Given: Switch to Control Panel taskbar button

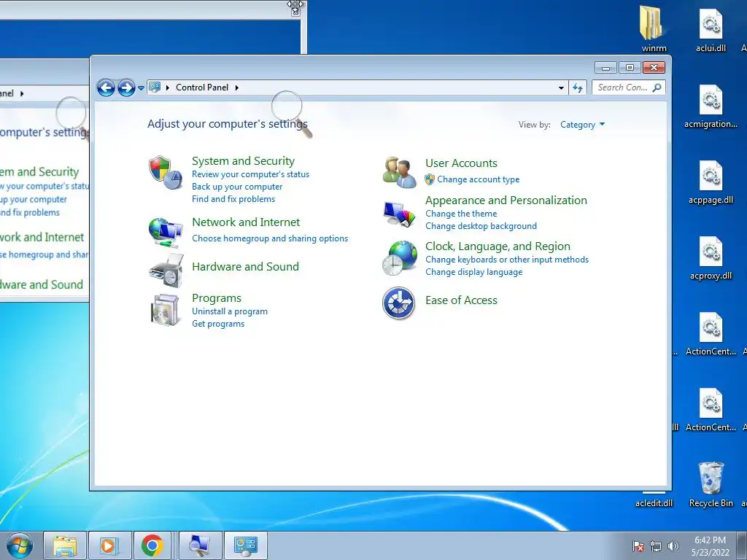Looking at the screenshot, I should point(245,545).
